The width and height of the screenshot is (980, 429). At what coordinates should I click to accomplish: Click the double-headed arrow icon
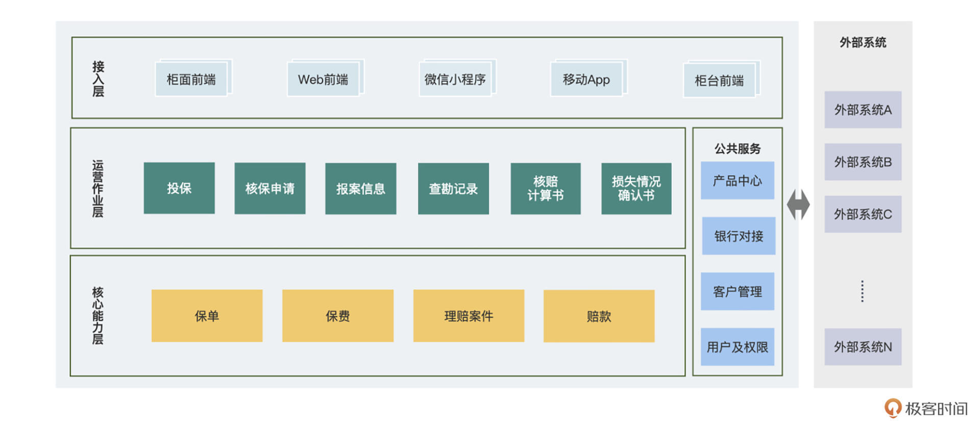coord(798,205)
